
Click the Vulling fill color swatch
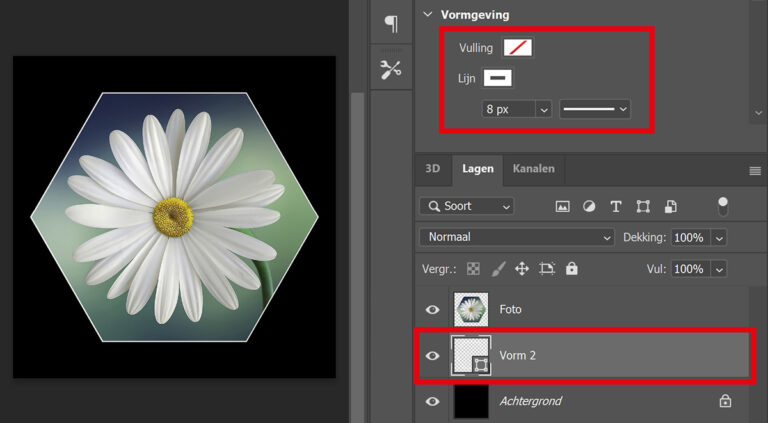[x=518, y=48]
